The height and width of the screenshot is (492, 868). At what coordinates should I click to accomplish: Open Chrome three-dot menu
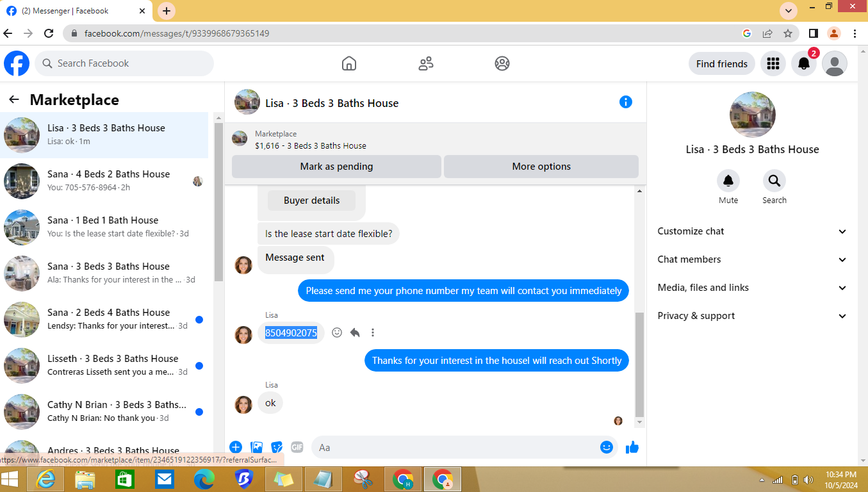click(855, 33)
